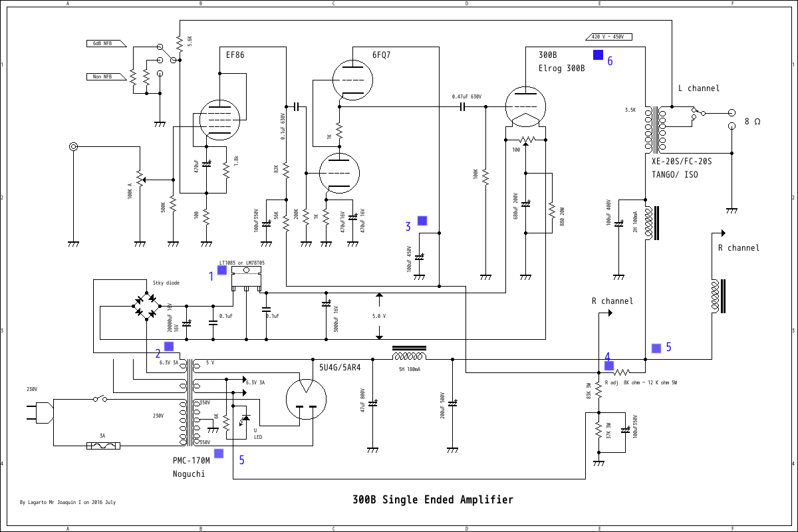Click the 300B Single Ended Amplifier title
The width and height of the screenshot is (798, 532).
(x=433, y=499)
